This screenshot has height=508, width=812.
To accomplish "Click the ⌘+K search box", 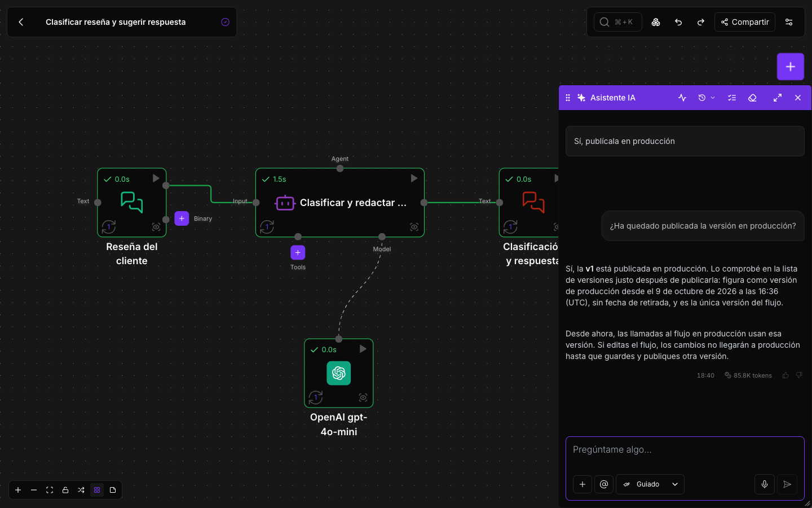I will [618, 22].
